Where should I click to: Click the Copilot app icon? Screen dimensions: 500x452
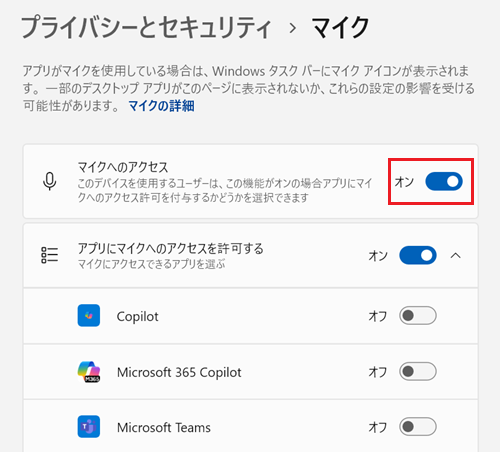(x=89, y=315)
